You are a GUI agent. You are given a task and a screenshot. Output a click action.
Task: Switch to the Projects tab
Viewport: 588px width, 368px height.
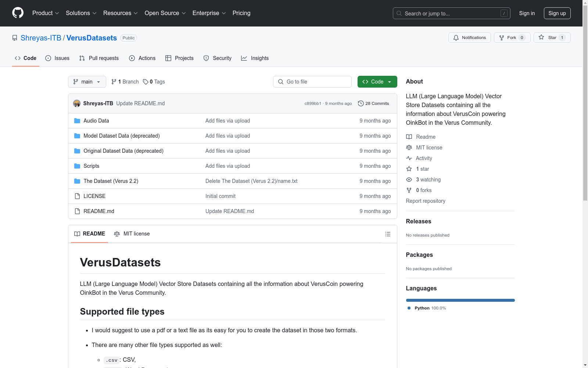point(179,58)
